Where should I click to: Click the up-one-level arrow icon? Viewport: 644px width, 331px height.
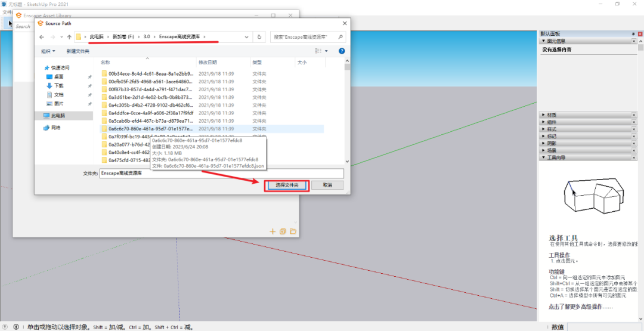[69, 37]
